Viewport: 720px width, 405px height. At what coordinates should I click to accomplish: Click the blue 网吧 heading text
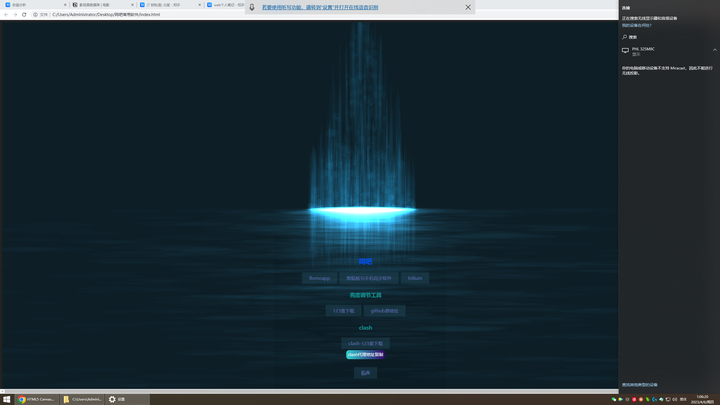click(366, 262)
